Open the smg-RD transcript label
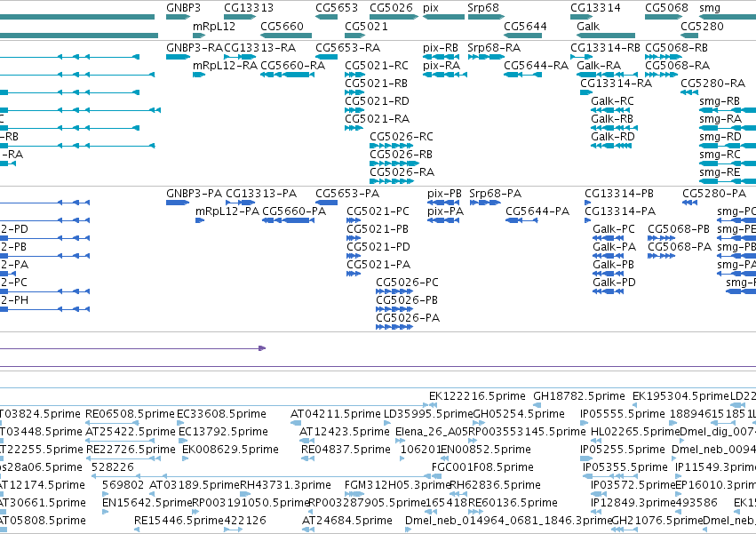 [x=720, y=137]
